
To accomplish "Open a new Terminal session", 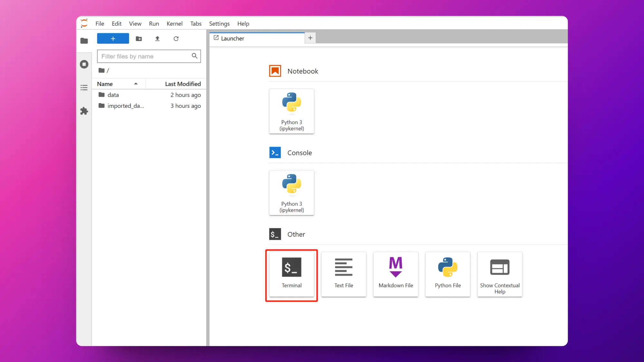I will pos(291,274).
